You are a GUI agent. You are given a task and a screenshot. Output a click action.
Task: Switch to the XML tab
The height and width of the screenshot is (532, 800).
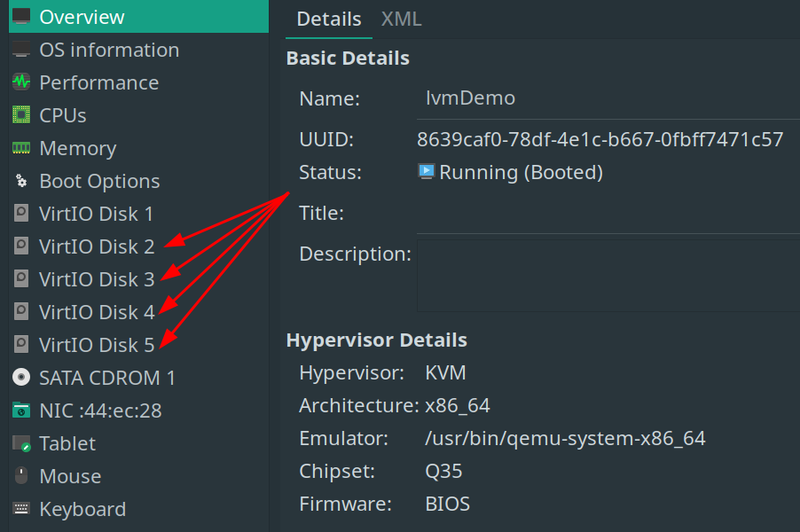coord(401,19)
